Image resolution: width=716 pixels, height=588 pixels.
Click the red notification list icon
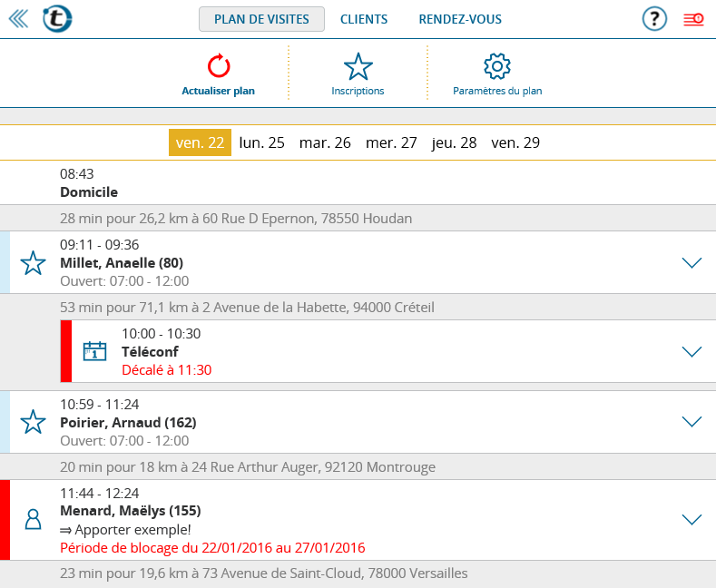pos(693,19)
